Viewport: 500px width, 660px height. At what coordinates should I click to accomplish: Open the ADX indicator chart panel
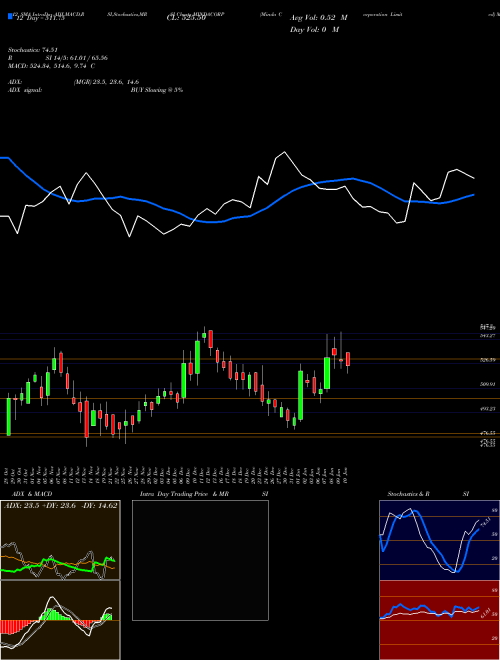click(x=60, y=540)
